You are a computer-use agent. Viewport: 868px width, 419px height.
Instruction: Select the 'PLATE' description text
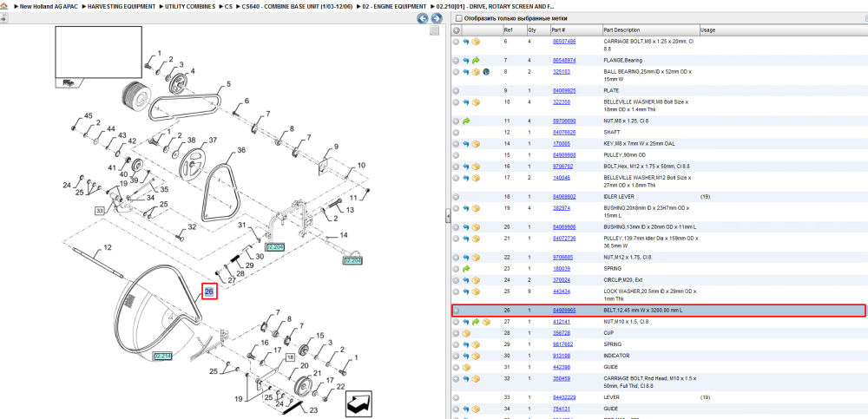point(611,90)
